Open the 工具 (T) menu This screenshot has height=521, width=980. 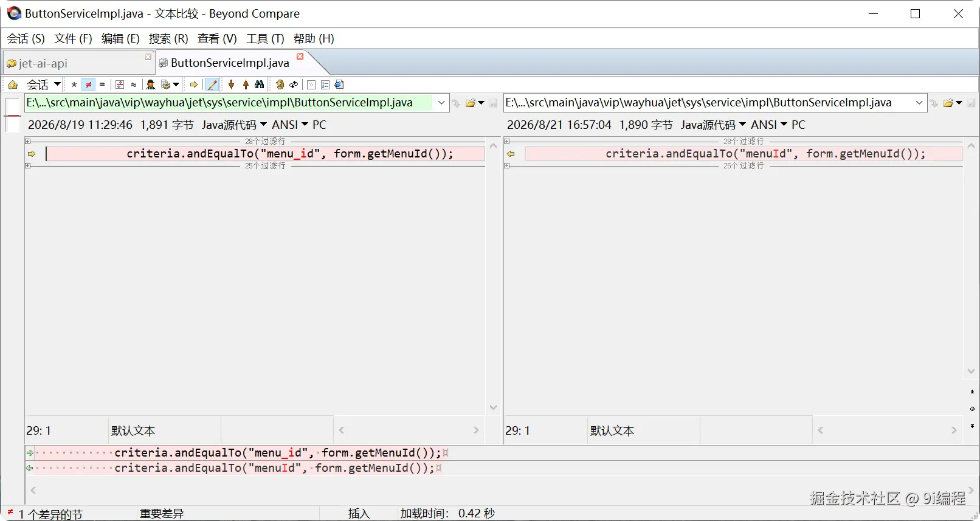(x=265, y=38)
